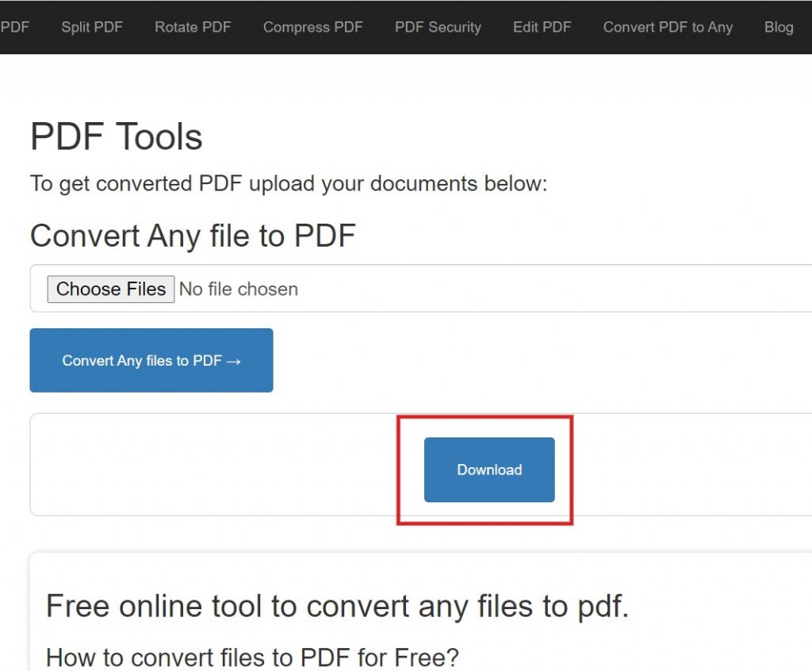This screenshot has height=671, width=812.
Task: Click 'To get converted PDF upload' instruction text
Action: (x=289, y=184)
